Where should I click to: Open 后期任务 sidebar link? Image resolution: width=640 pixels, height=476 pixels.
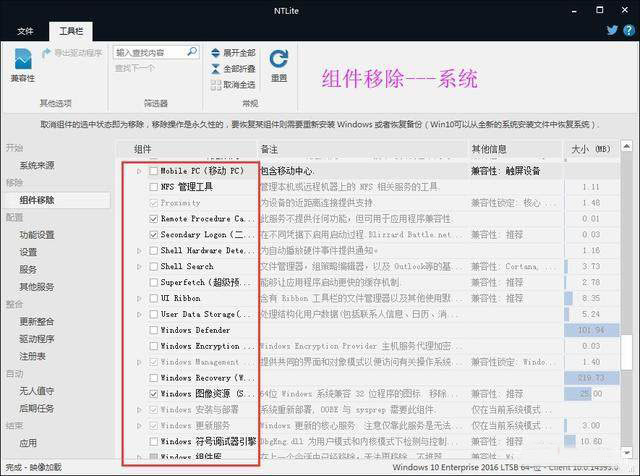[37, 408]
